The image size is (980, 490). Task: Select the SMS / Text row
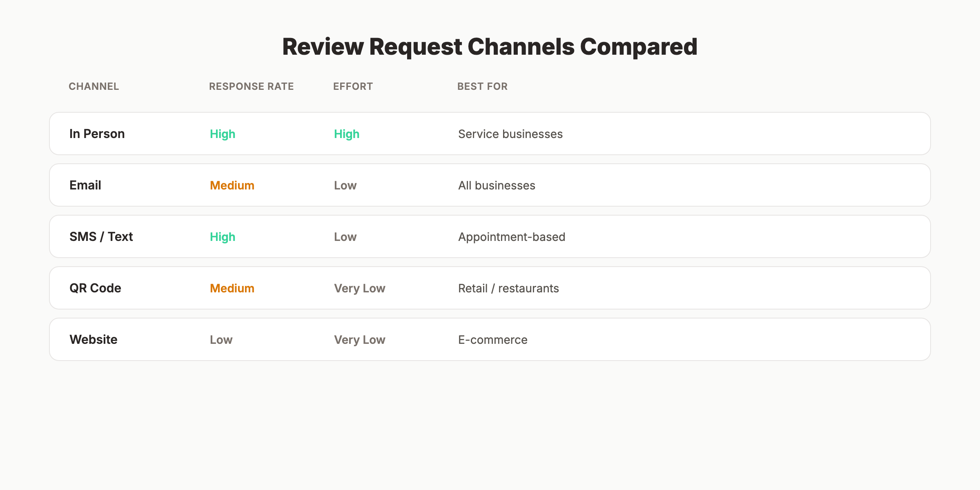click(x=489, y=236)
